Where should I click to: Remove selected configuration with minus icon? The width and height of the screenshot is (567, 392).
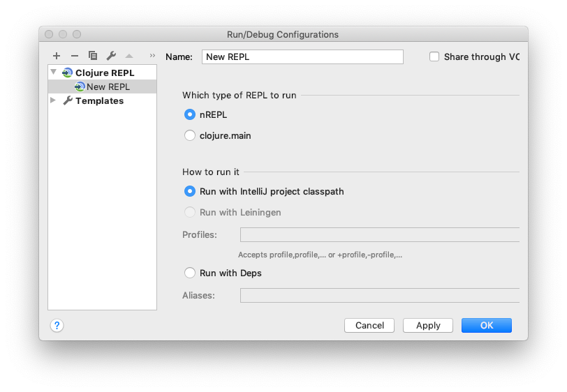(x=75, y=56)
